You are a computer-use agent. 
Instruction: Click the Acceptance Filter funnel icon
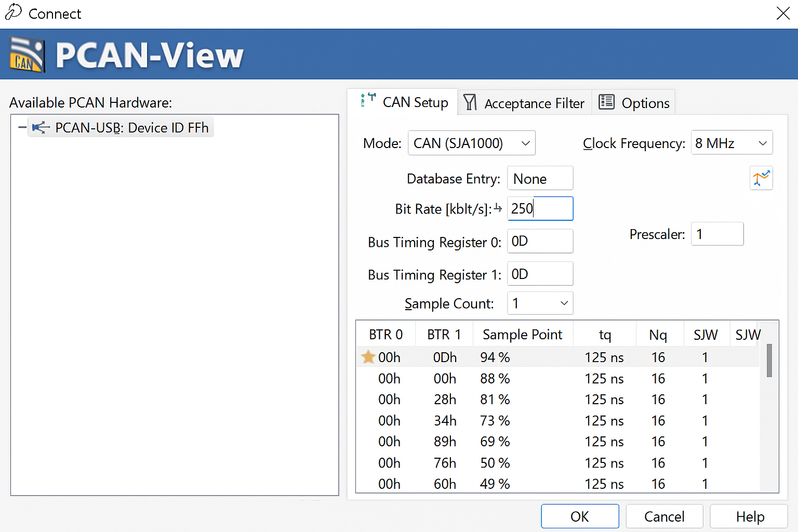pyautogui.click(x=470, y=102)
